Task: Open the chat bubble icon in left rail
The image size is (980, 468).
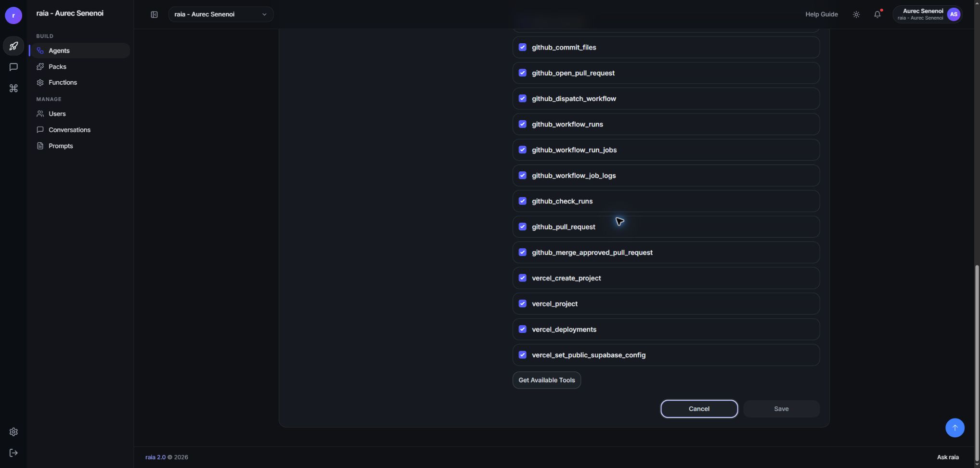Action: (13, 67)
